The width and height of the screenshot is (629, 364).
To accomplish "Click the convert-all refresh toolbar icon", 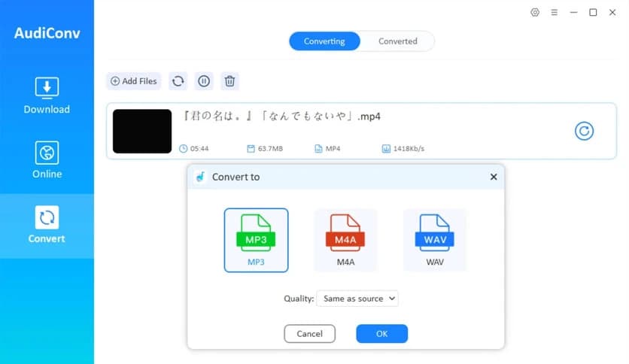I will click(178, 81).
